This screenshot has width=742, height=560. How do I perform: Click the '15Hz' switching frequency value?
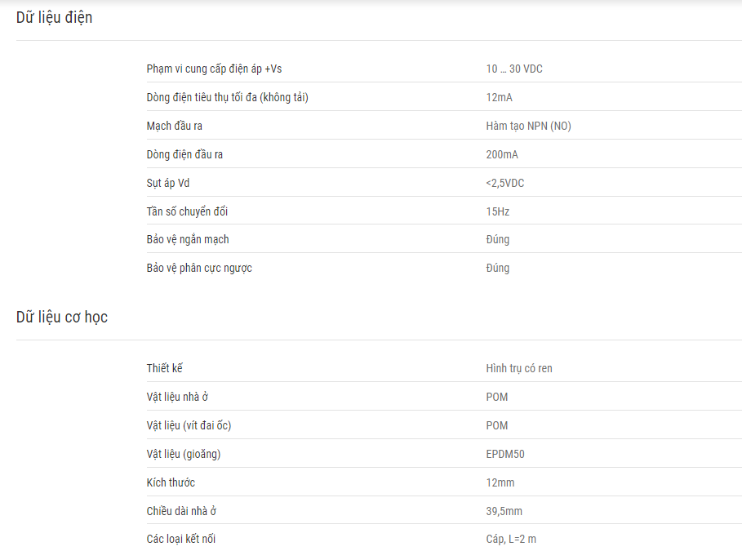click(497, 212)
